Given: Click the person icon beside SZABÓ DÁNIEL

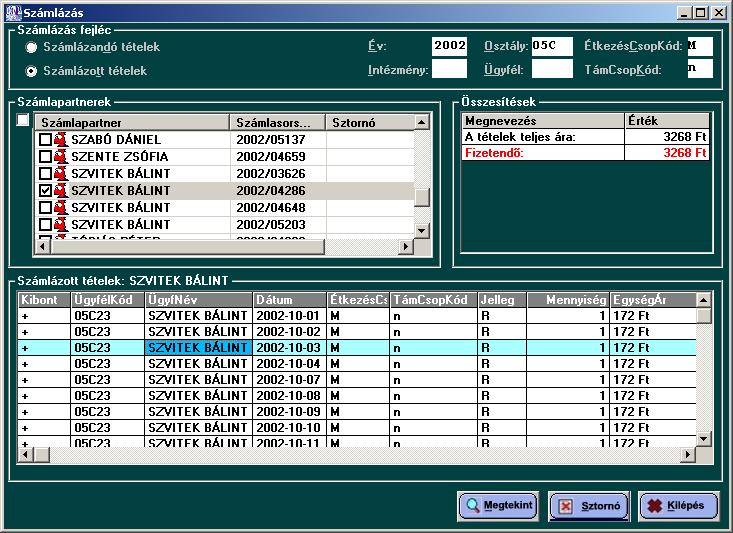Looking at the screenshot, I should [61, 140].
